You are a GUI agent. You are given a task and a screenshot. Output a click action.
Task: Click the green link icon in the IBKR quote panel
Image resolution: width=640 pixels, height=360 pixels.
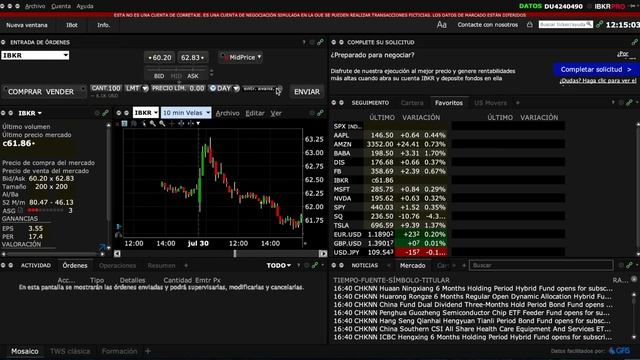click(x=105, y=113)
